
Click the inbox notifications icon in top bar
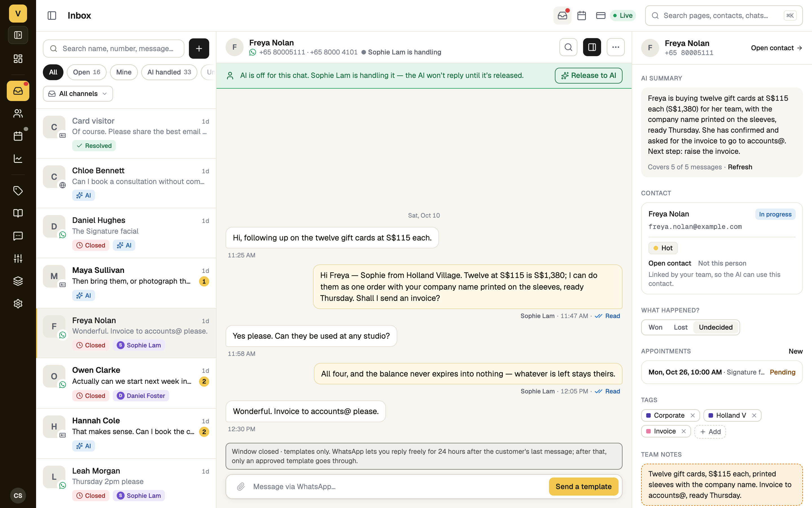[562, 16]
